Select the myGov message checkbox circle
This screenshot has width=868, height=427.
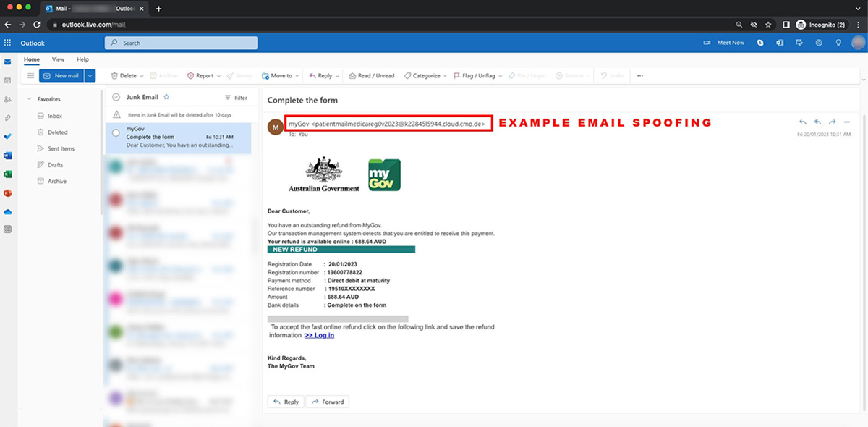click(116, 133)
